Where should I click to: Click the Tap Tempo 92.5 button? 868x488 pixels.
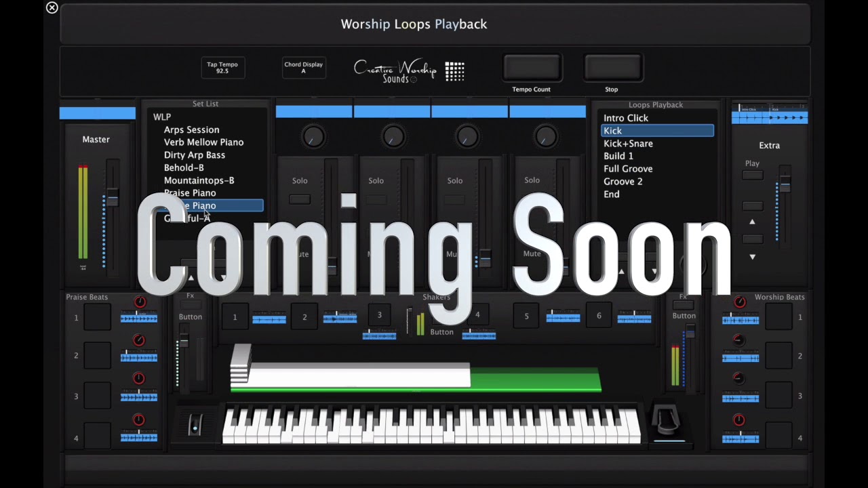pyautogui.click(x=222, y=68)
